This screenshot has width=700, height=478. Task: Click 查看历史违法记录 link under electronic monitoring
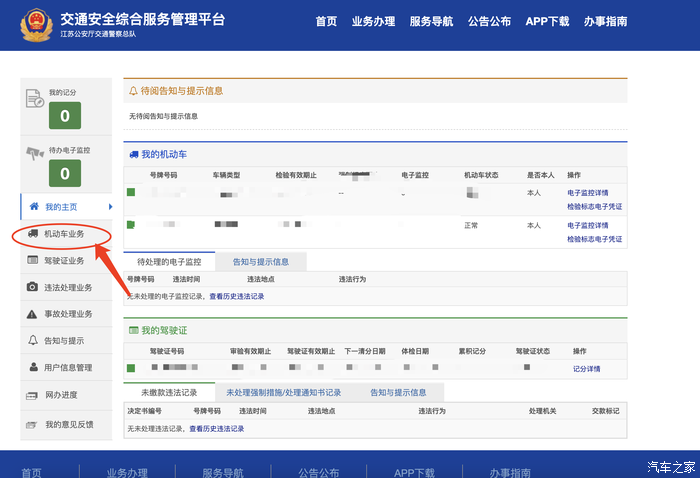coord(236,297)
